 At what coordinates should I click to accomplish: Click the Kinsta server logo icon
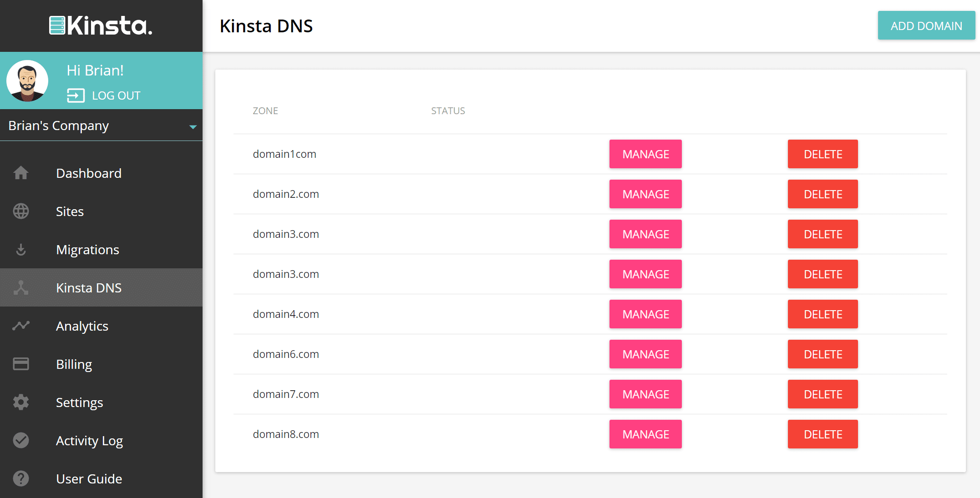coord(57,25)
